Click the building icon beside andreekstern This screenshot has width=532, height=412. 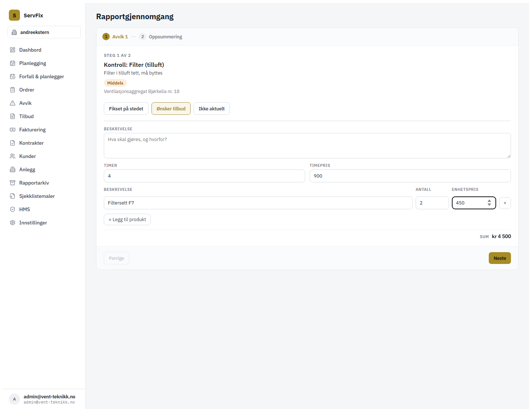(x=14, y=32)
